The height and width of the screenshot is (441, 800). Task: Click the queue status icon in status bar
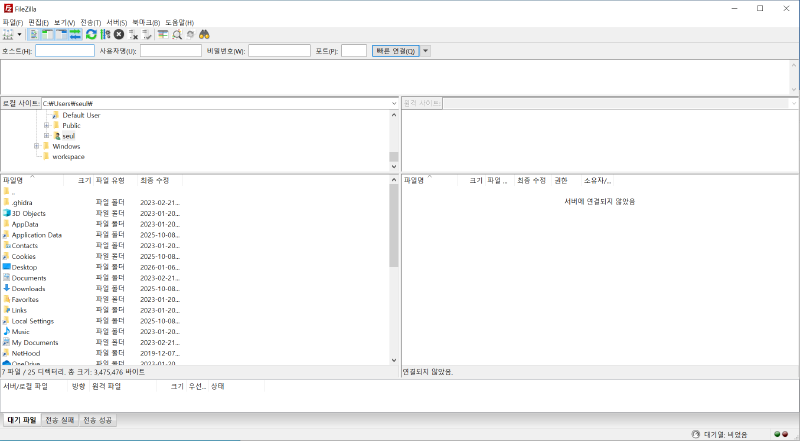pos(695,434)
